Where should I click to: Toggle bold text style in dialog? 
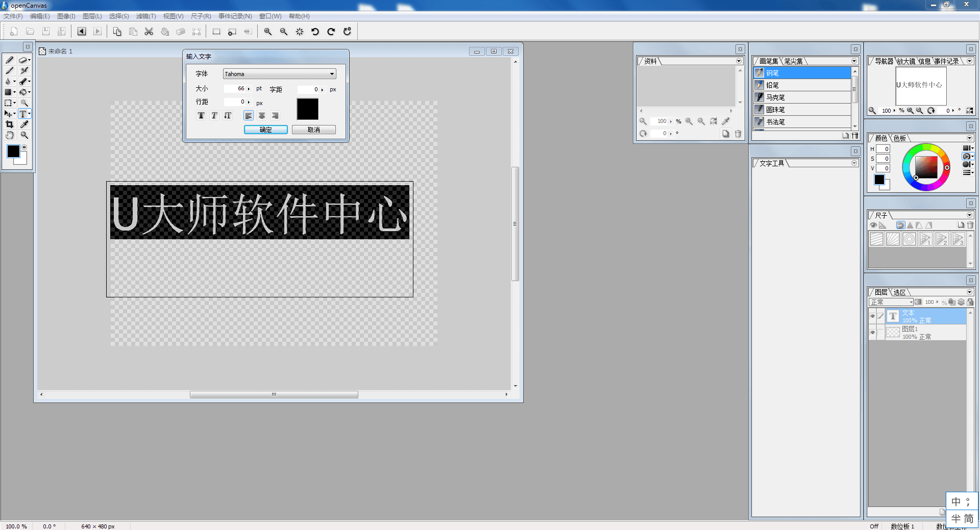[x=201, y=116]
